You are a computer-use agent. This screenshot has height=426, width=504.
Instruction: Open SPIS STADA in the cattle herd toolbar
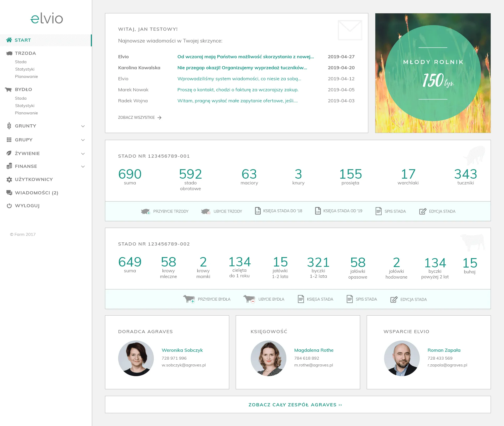[x=362, y=299]
